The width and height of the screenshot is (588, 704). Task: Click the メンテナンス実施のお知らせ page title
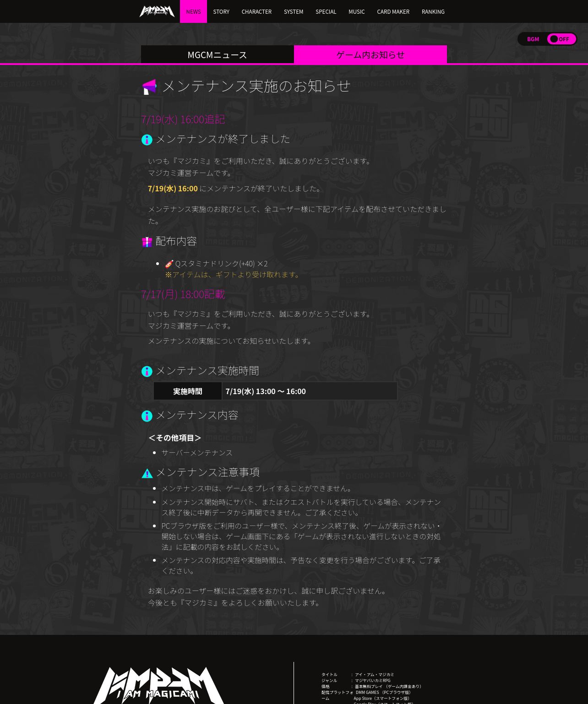tap(256, 86)
